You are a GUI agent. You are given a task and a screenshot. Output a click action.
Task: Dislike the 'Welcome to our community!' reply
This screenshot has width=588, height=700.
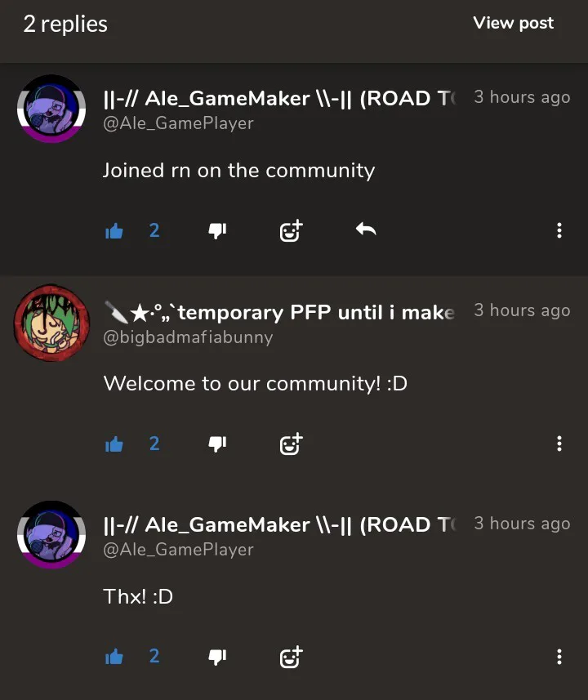point(217,444)
